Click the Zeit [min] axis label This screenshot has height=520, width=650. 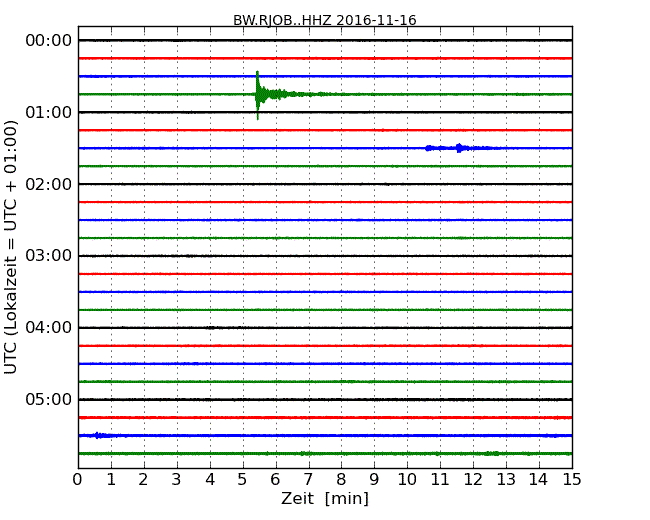[x=325, y=498]
